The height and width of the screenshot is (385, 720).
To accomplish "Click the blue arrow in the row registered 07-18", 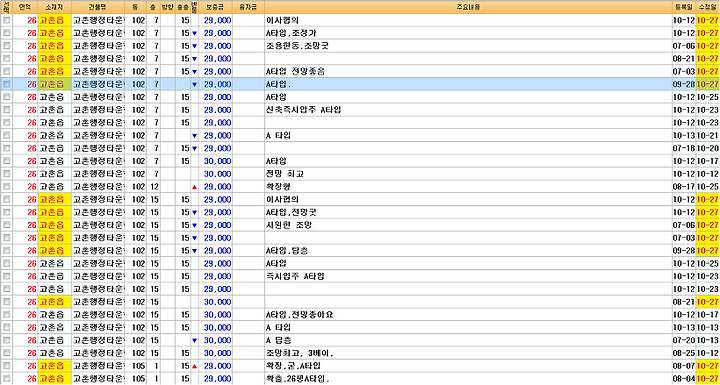I will coord(194,148).
